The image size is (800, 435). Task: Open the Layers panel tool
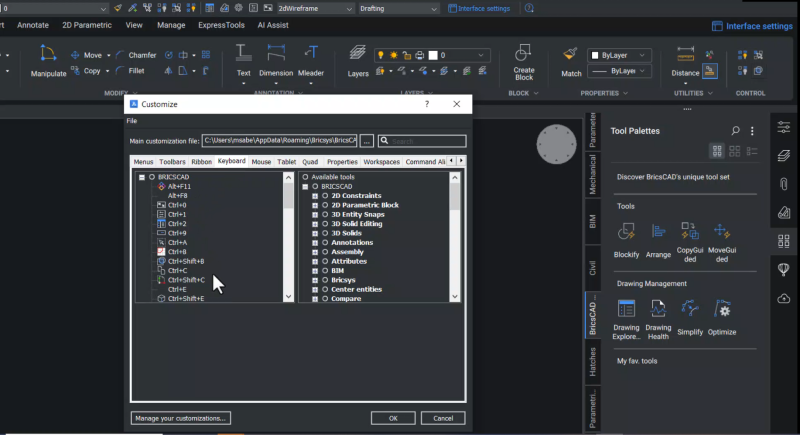pos(358,62)
